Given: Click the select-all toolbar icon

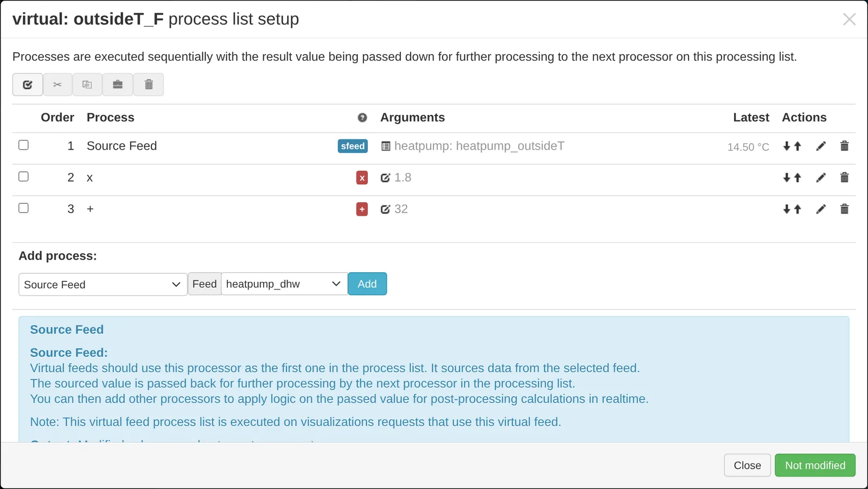Looking at the screenshot, I should pyautogui.click(x=28, y=85).
